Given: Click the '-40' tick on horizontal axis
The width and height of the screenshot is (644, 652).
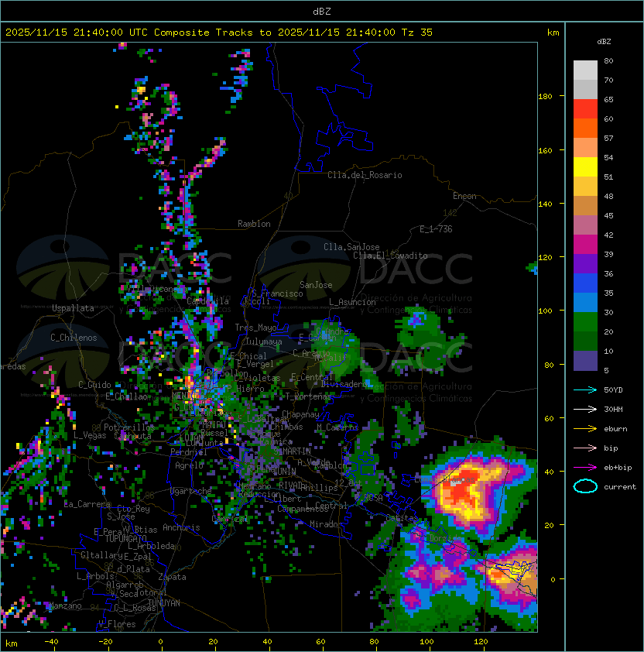Looking at the screenshot, I should (51, 642).
